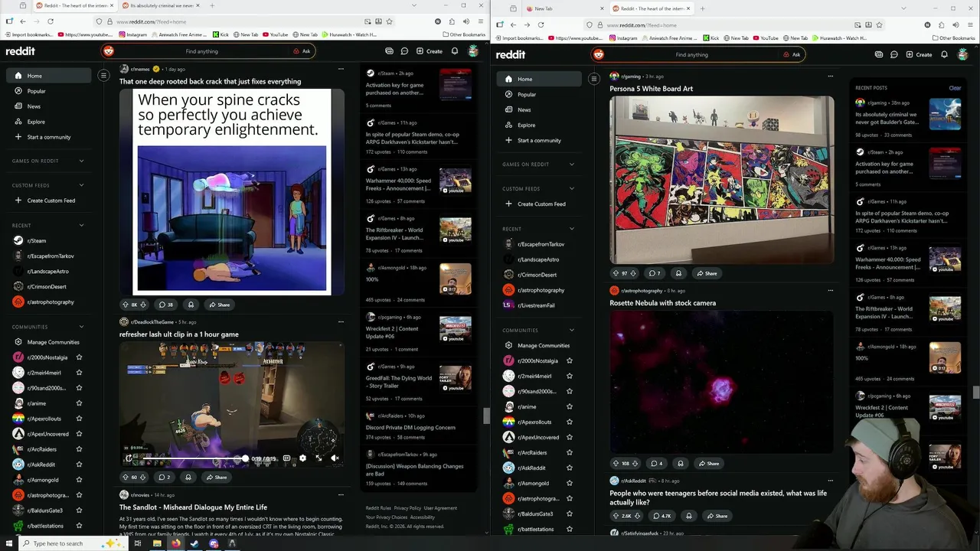
Task: Bookmark page star in left browser address bar
Action: click(389, 21)
